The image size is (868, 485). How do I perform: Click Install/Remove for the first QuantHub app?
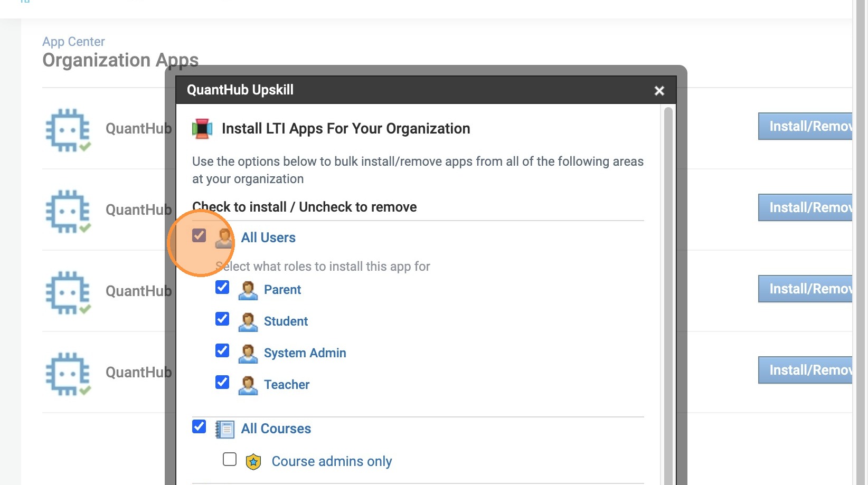point(805,126)
